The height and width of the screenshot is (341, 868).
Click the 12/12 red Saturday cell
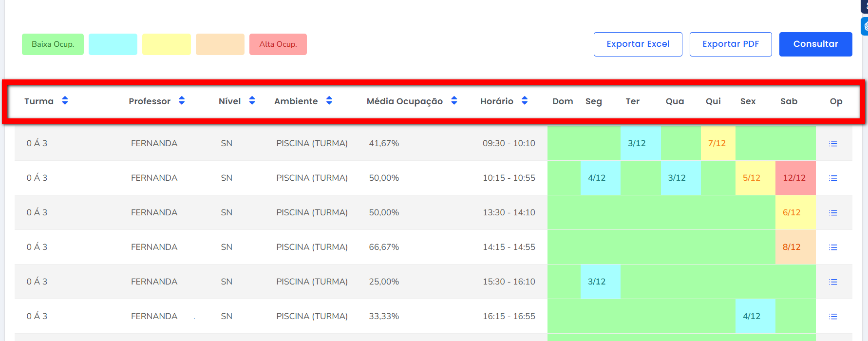click(795, 178)
